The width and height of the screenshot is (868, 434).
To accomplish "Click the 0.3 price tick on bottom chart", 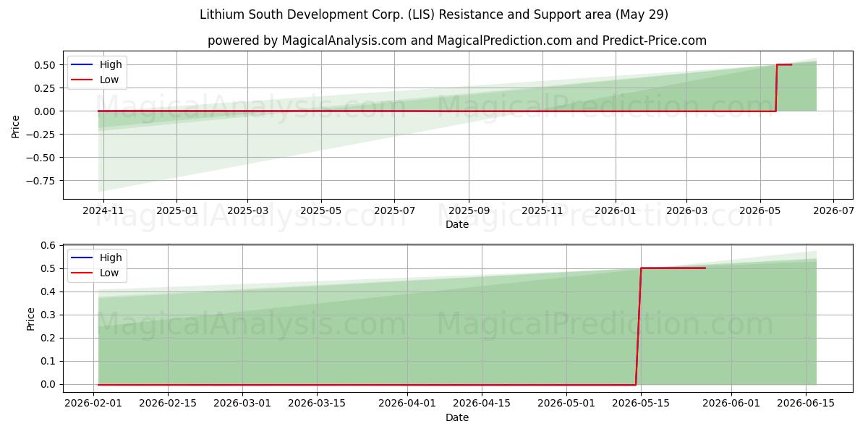I will click(49, 315).
